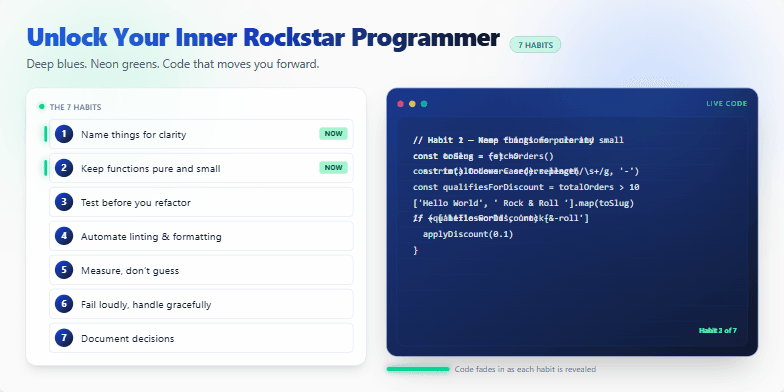Viewport: 784px width, 392px height.
Task: Select habit 2 Keep functions pure and small
Action: [x=201, y=168]
